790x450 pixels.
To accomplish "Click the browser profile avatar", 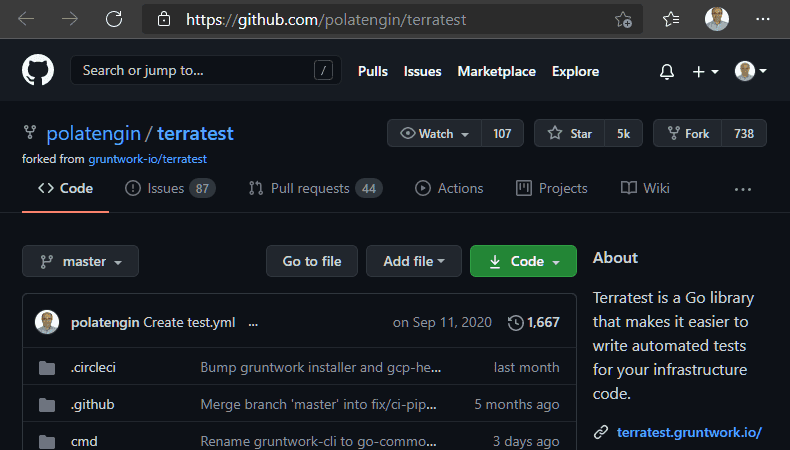I will (x=717, y=19).
